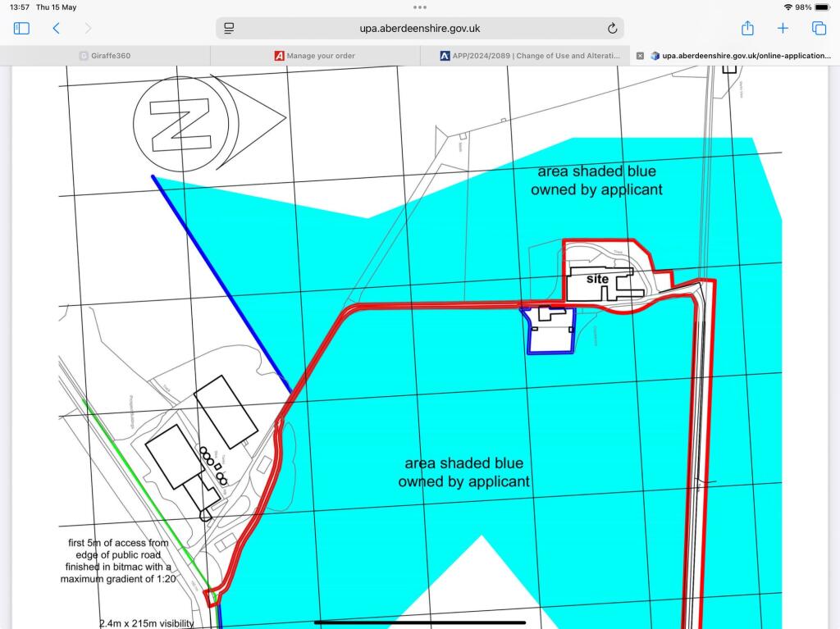Image resolution: width=840 pixels, height=629 pixels.
Task: Reload the planning application page
Action: coord(611,28)
